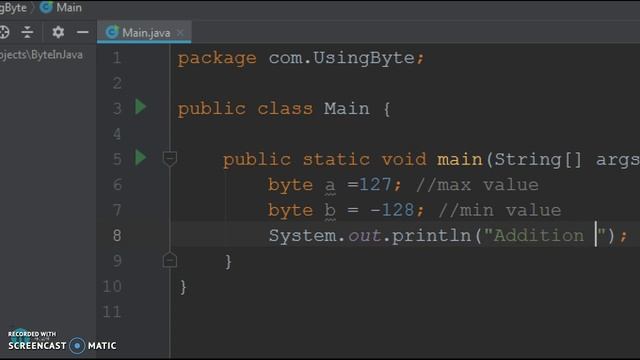Click 'System' on line 8
The image size is (640, 360).
[x=302, y=236]
